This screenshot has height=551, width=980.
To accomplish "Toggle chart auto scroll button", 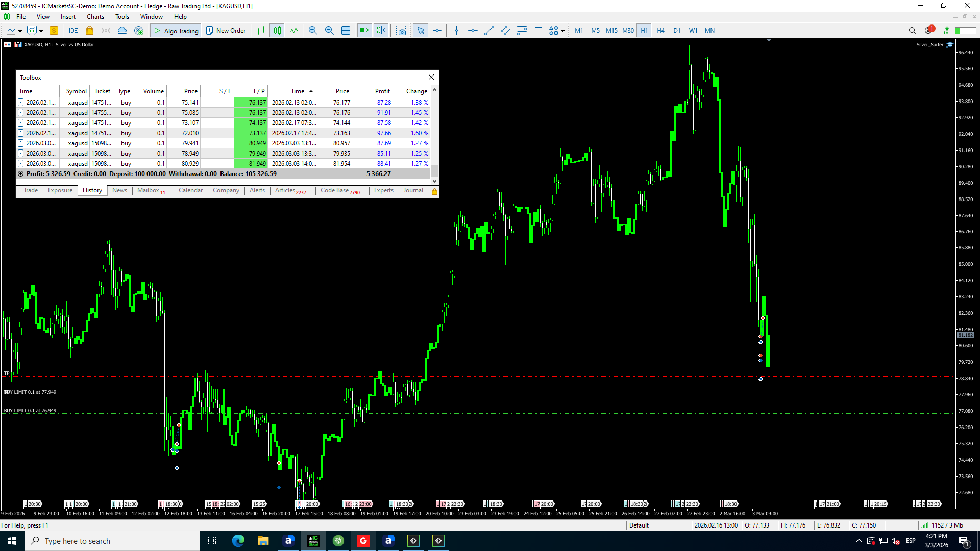I will (x=364, y=31).
